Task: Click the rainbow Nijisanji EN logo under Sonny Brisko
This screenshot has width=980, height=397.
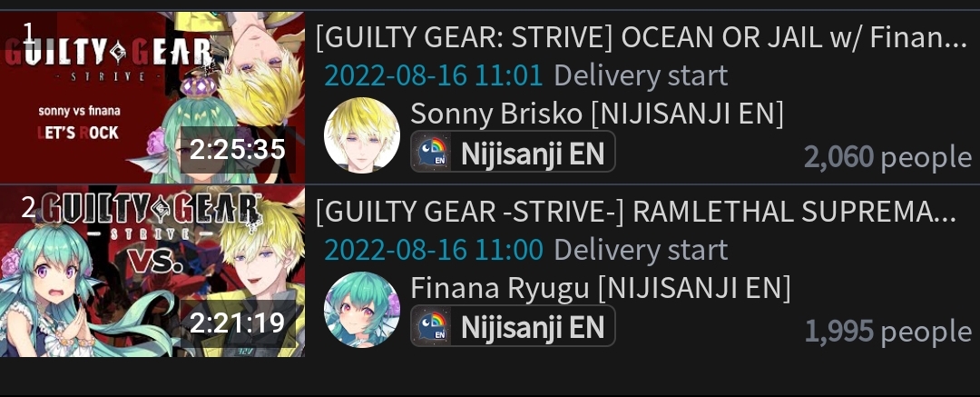Action: coord(432,152)
